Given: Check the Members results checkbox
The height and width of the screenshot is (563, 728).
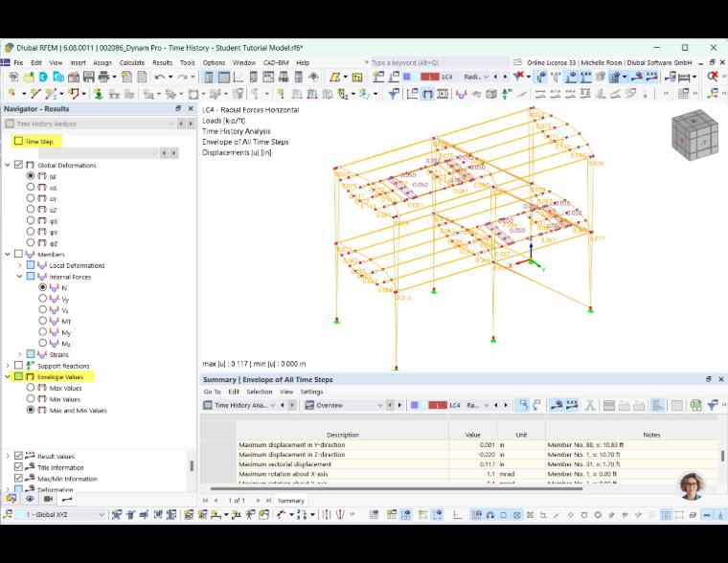Looking at the screenshot, I should [18, 254].
